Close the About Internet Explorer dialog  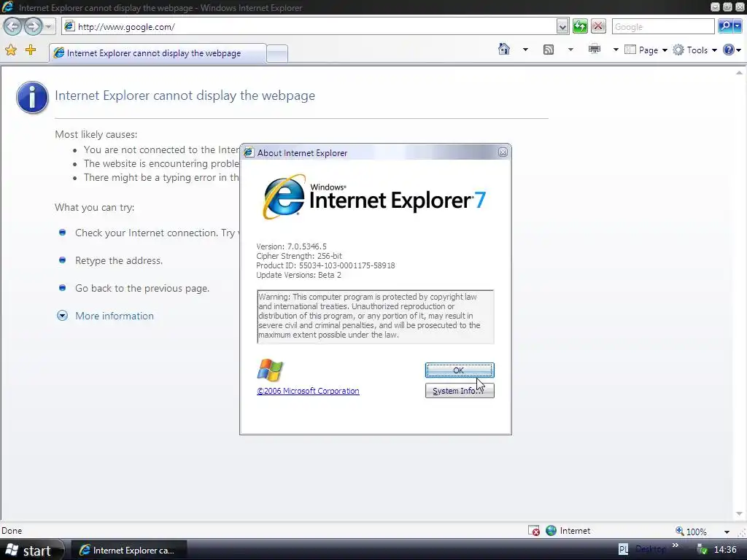(x=503, y=152)
